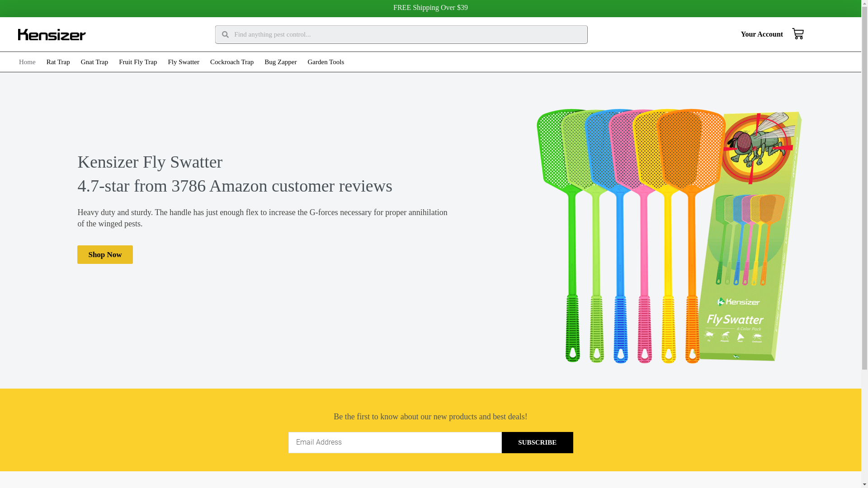Click the Kensizer logo
The width and height of the screenshot is (868, 488).
(52, 34)
